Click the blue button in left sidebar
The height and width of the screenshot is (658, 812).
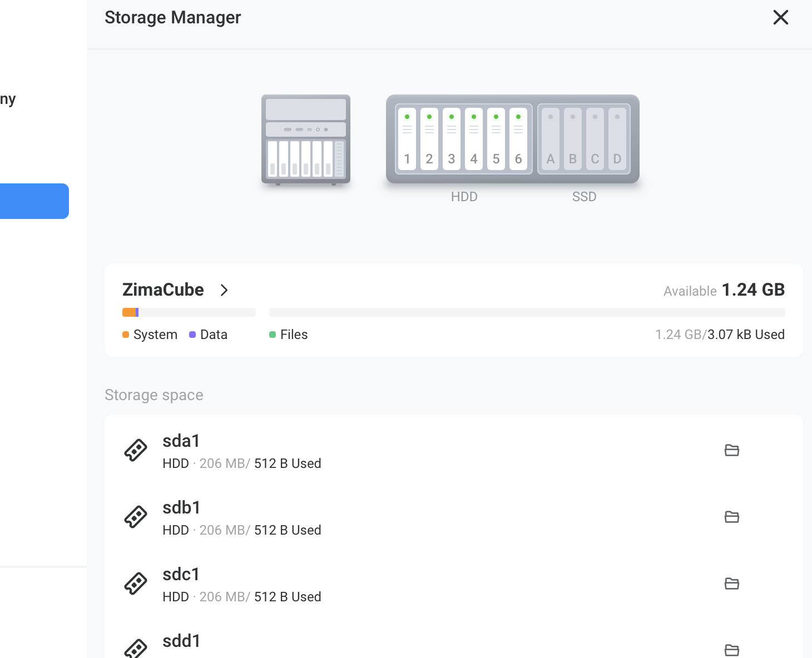pyautogui.click(x=34, y=201)
